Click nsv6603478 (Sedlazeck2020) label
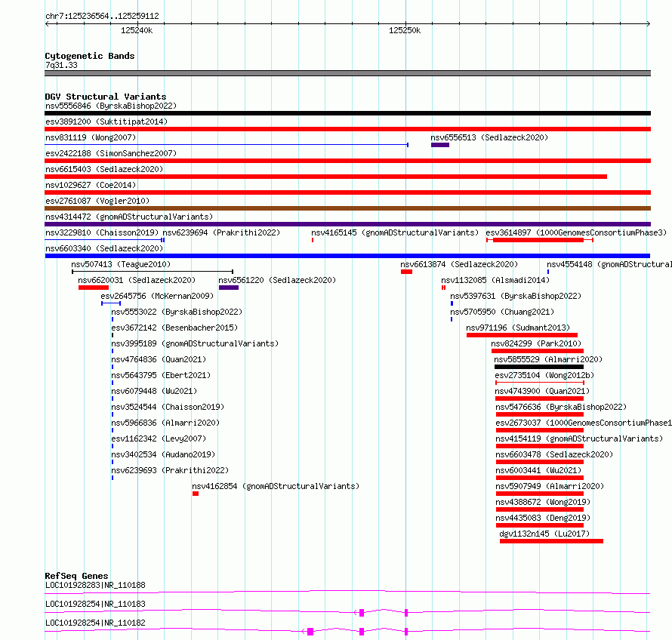Screen dimensions: 672x640 (x=554, y=454)
